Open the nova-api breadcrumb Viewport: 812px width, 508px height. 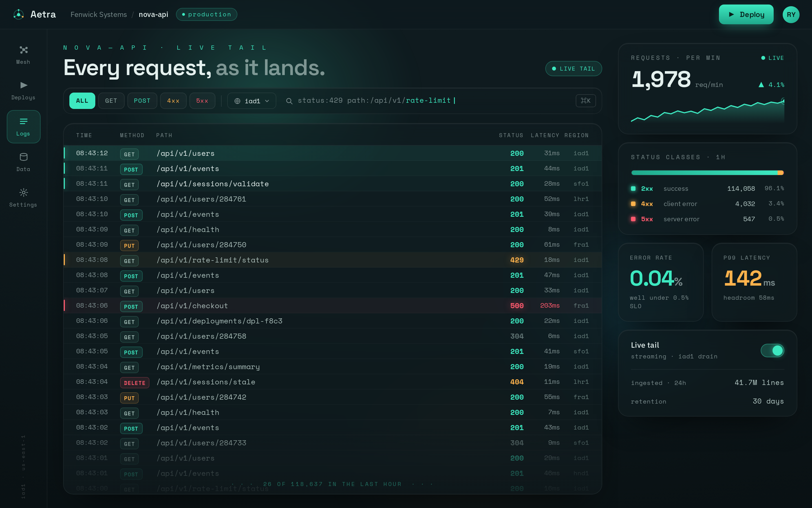[x=153, y=14]
